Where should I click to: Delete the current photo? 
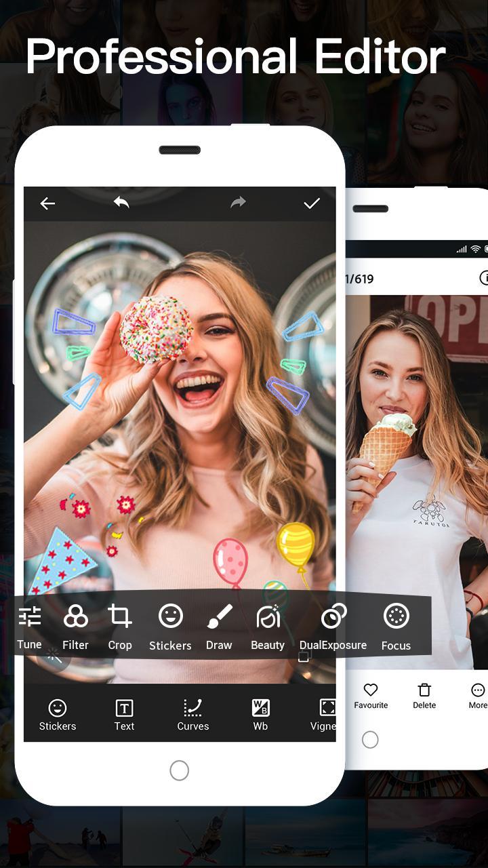[x=424, y=696]
